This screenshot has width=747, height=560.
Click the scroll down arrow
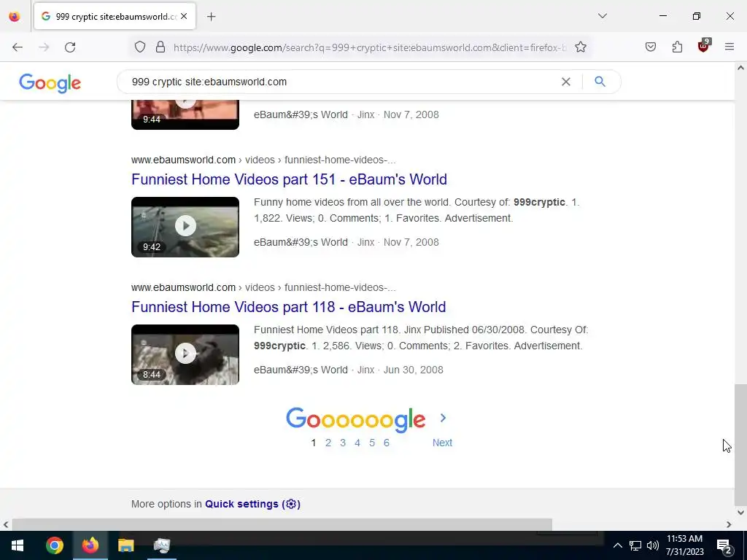point(740,513)
